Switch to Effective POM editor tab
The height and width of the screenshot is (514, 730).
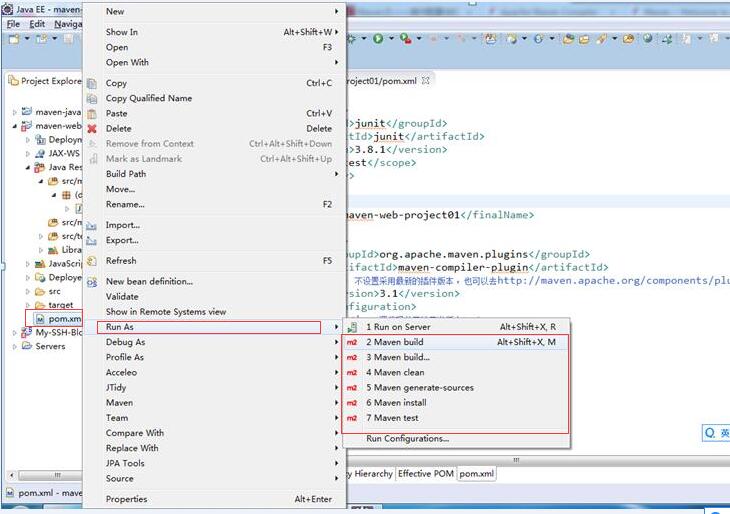tap(426, 474)
